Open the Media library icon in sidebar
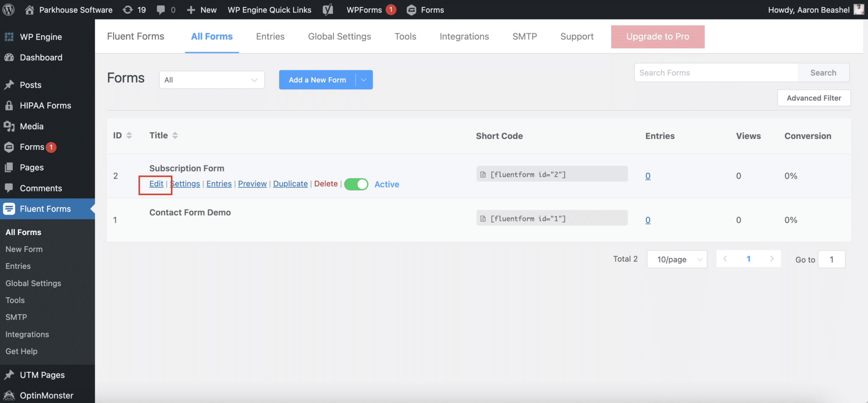 point(9,126)
